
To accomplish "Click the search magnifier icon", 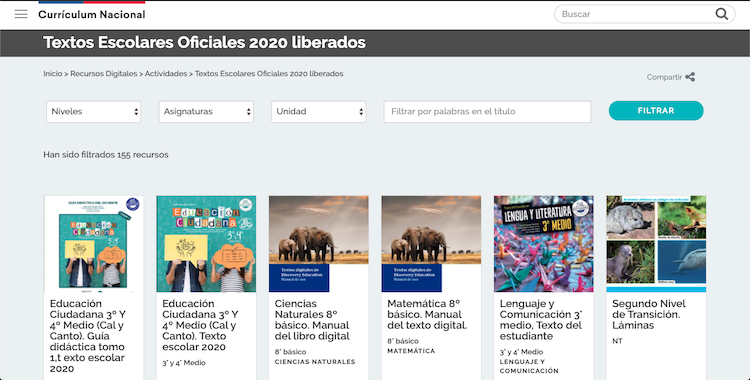I will coord(721,14).
